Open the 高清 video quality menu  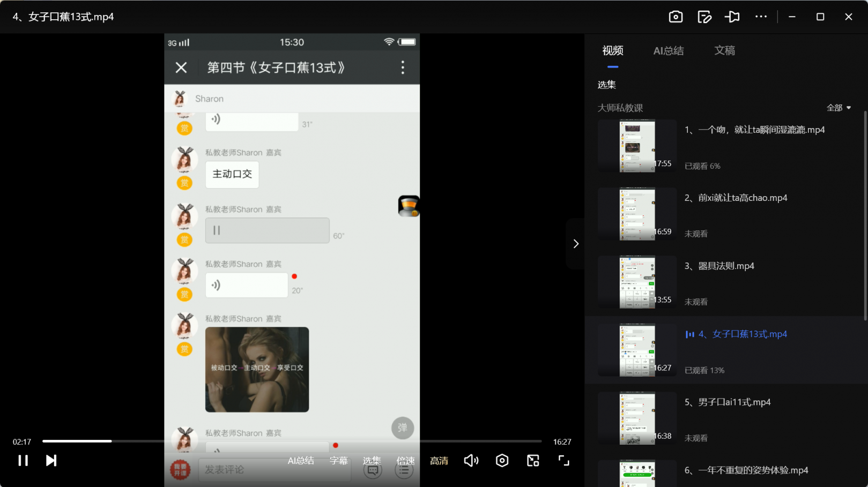(x=439, y=461)
